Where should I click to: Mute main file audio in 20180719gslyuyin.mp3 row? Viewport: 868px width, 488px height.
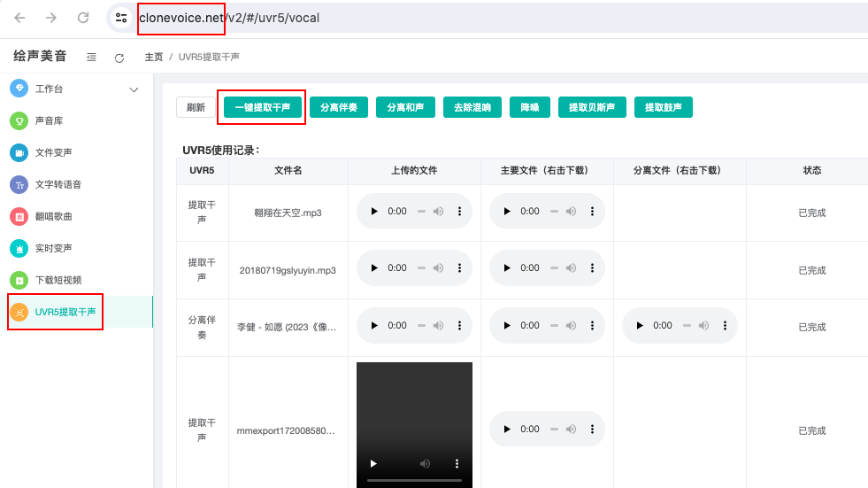click(572, 268)
